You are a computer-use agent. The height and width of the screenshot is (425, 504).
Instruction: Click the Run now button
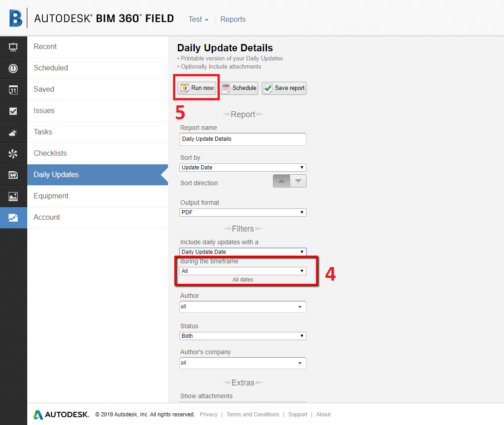196,88
